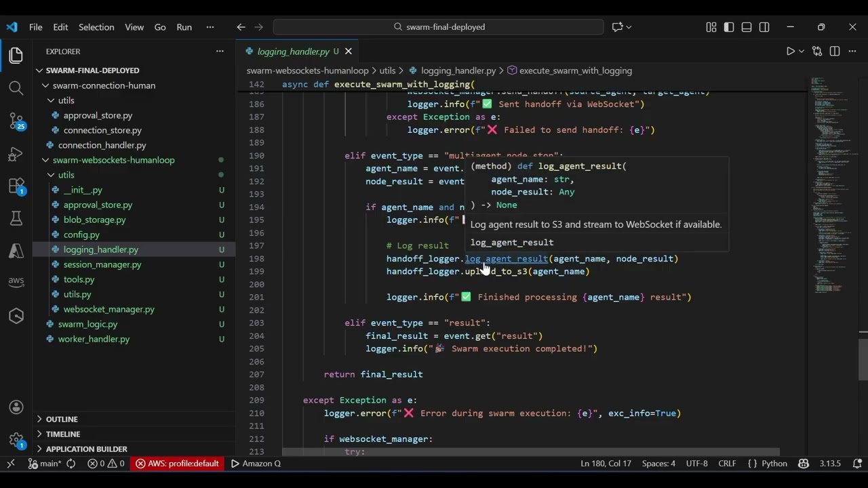Open the File menu

coord(36,27)
